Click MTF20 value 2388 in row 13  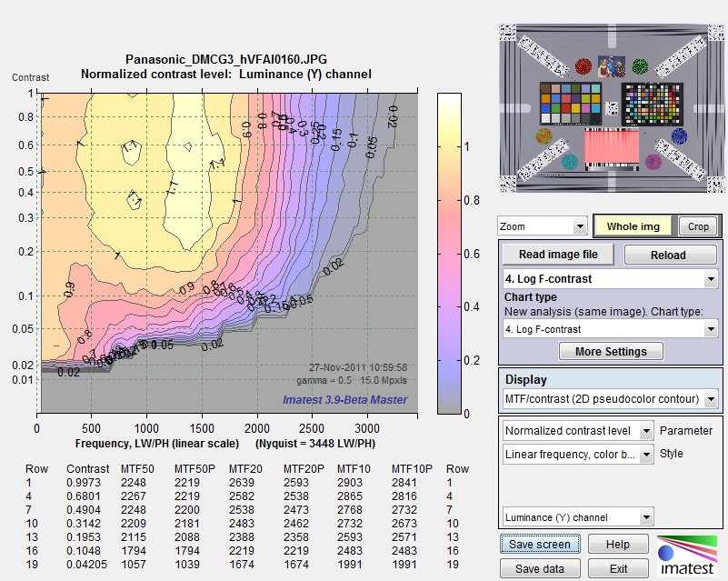pos(242,536)
